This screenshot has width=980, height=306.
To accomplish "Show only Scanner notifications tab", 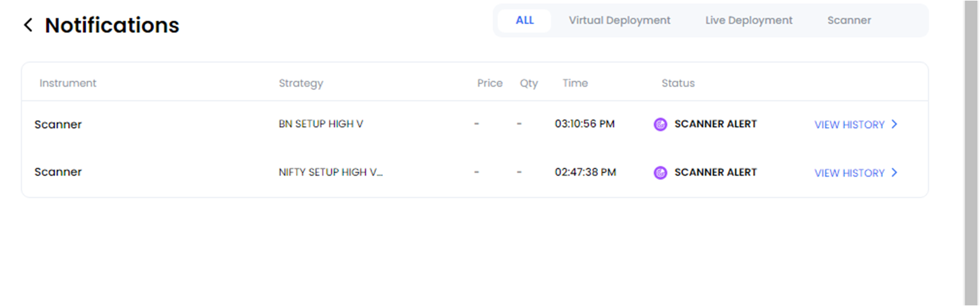I will tap(849, 20).
